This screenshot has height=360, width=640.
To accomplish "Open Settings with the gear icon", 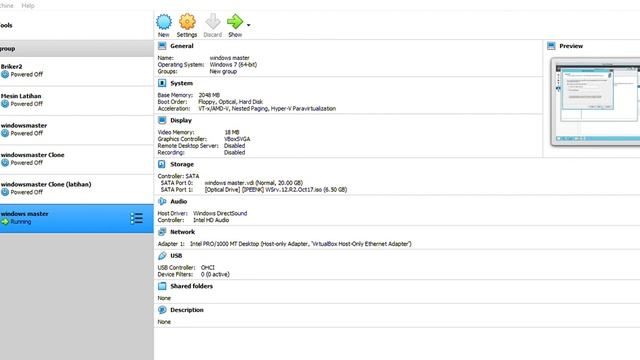I will (187, 22).
